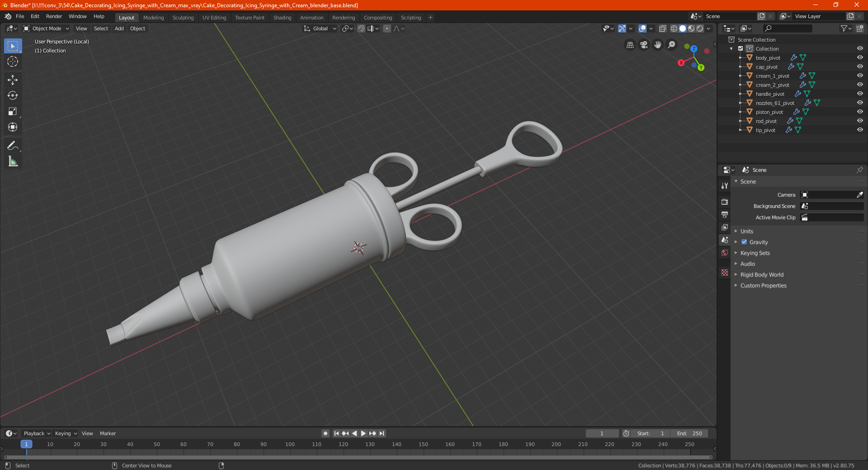Open Global transform orientation dropdown
This screenshot has width=868, height=470.
pyautogui.click(x=320, y=28)
